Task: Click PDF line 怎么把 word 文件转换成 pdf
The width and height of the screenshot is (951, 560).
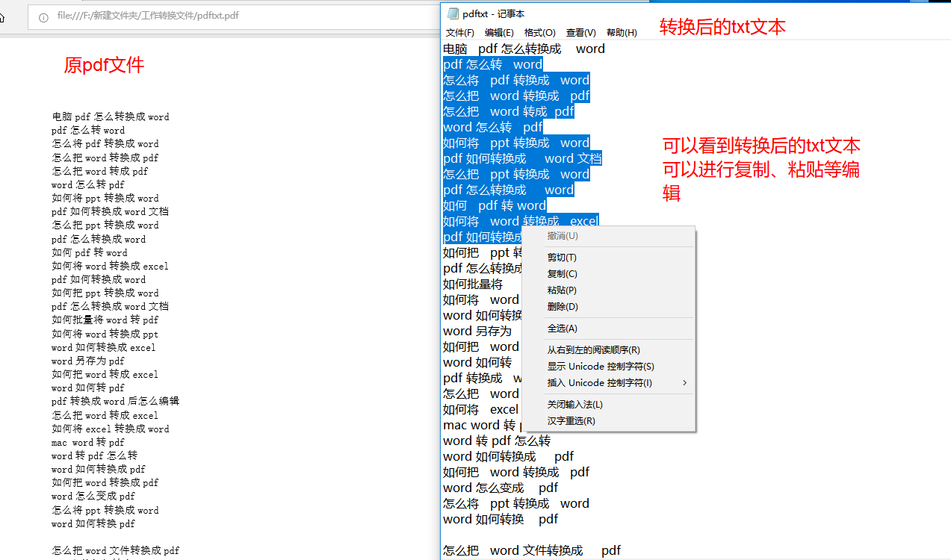Action: [x=116, y=550]
